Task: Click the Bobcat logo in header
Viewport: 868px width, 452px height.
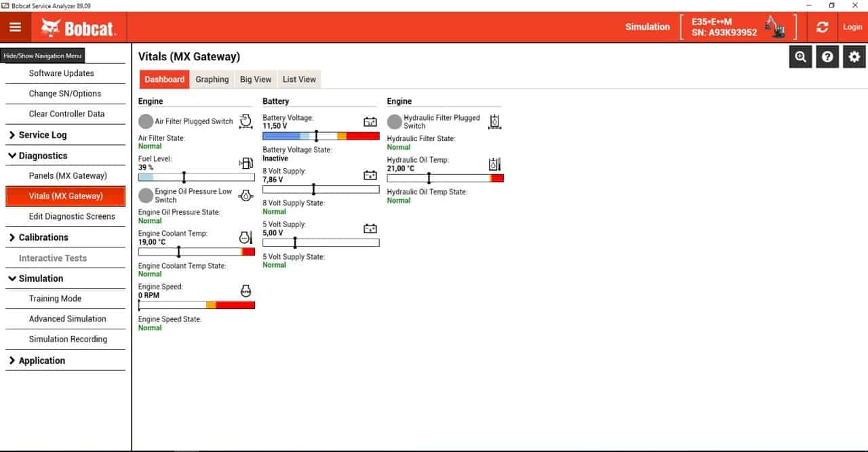Action: pyautogui.click(x=78, y=28)
